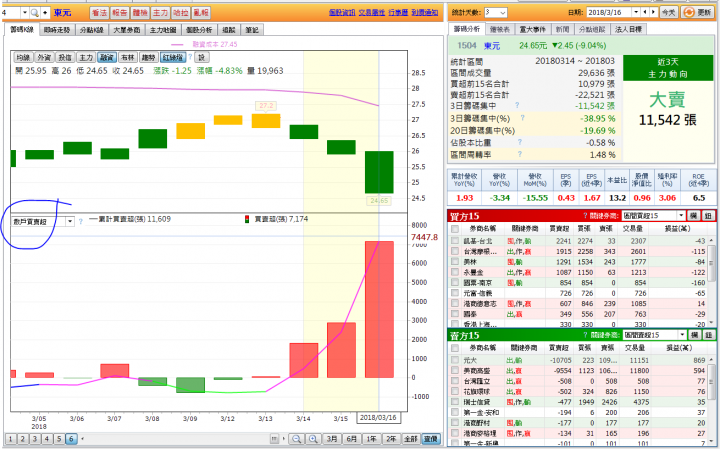Click the 買賣超 red-green legend marker
Viewport: 720px width, 449px height.
(247, 219)
